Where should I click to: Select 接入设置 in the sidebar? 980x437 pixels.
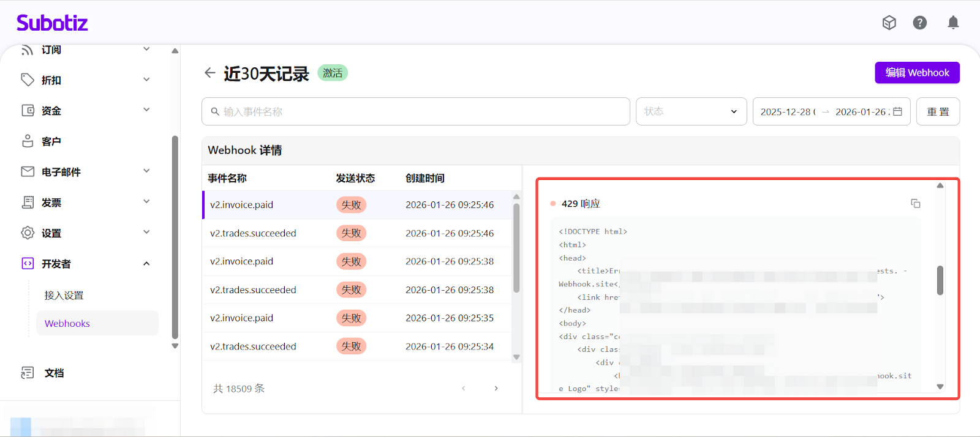pos(64,295)
